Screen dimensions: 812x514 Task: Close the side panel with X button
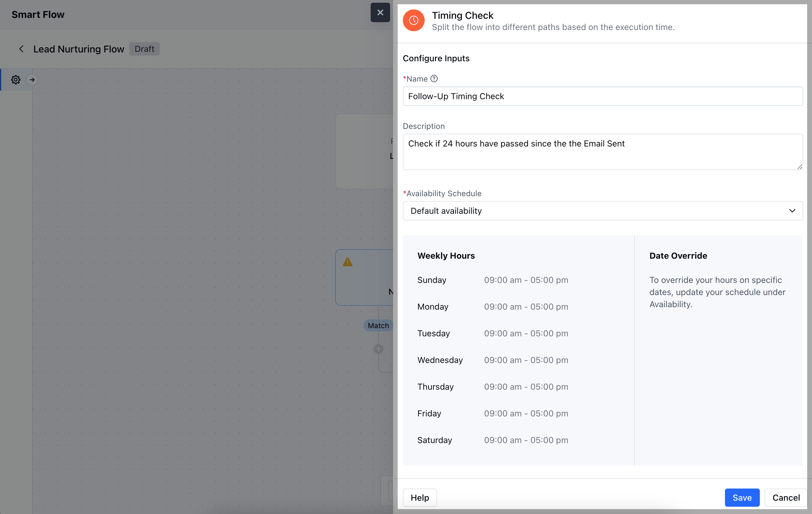pos(380,12)
